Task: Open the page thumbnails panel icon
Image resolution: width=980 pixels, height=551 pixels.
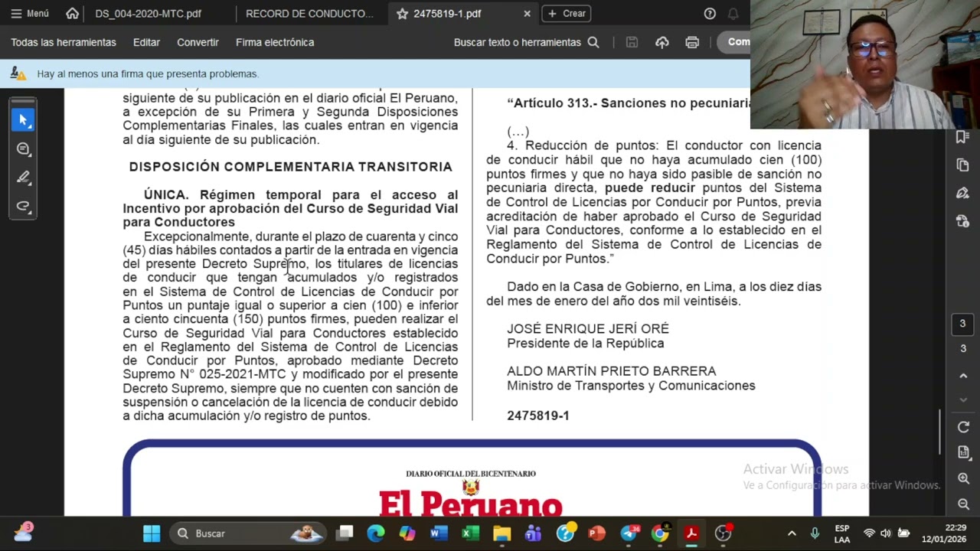Action: click(963, 165)
